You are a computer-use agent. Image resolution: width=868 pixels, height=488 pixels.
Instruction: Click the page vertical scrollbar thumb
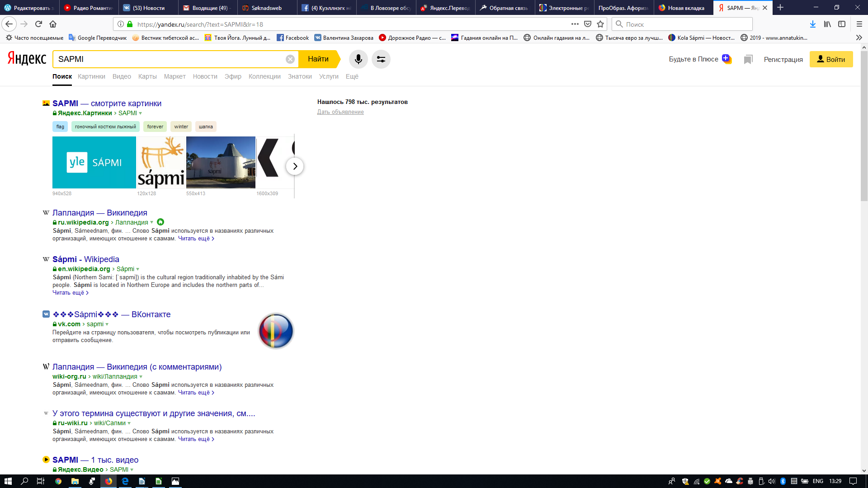point(864,127)
